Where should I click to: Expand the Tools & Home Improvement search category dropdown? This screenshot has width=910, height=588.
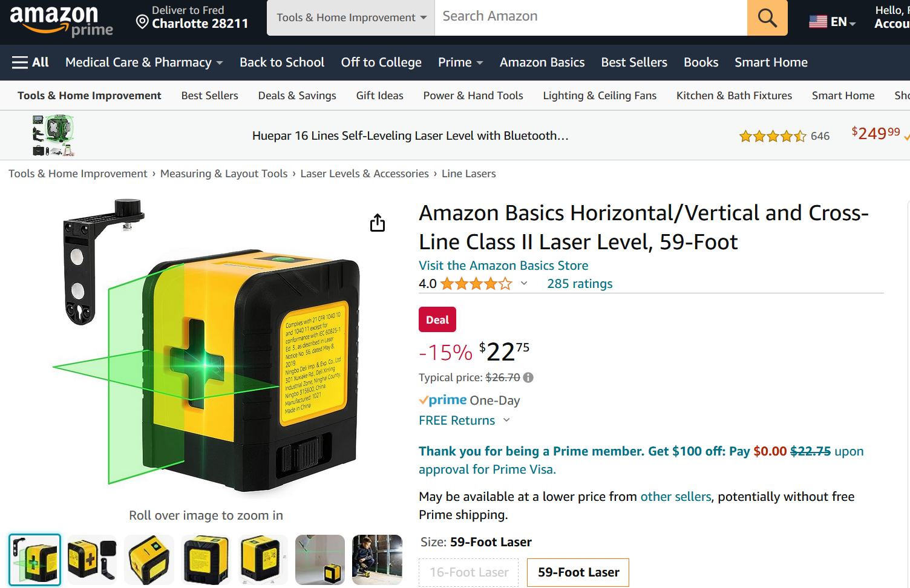coord(351,18)
